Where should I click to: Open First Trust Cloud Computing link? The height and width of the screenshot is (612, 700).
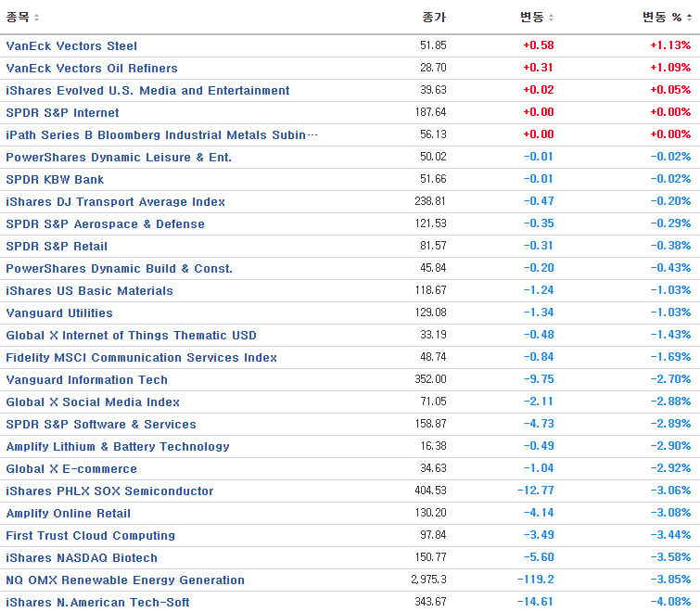click(91, 536)
